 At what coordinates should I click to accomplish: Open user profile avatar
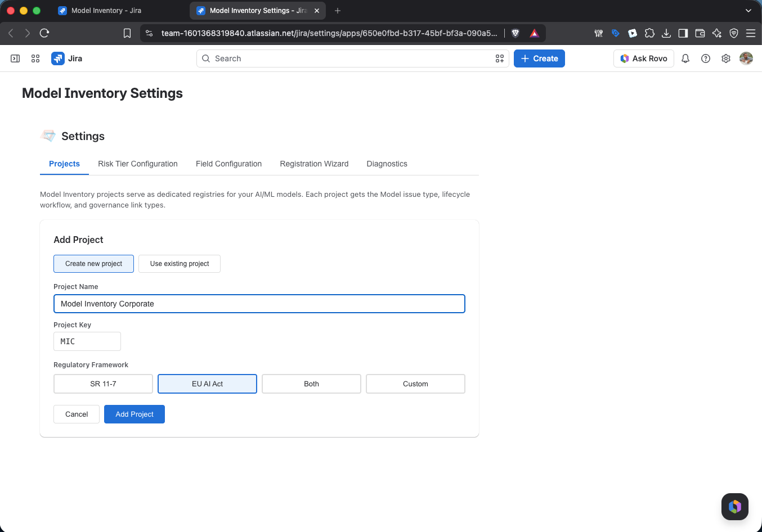[746, 58]
